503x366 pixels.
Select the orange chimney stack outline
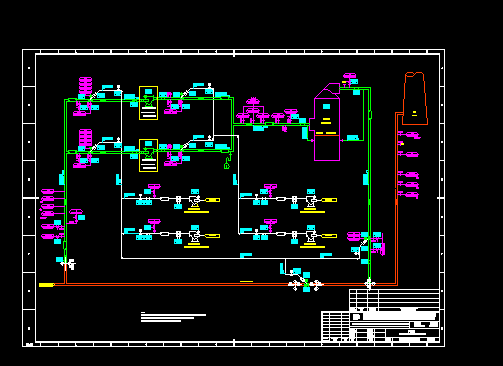415,98
